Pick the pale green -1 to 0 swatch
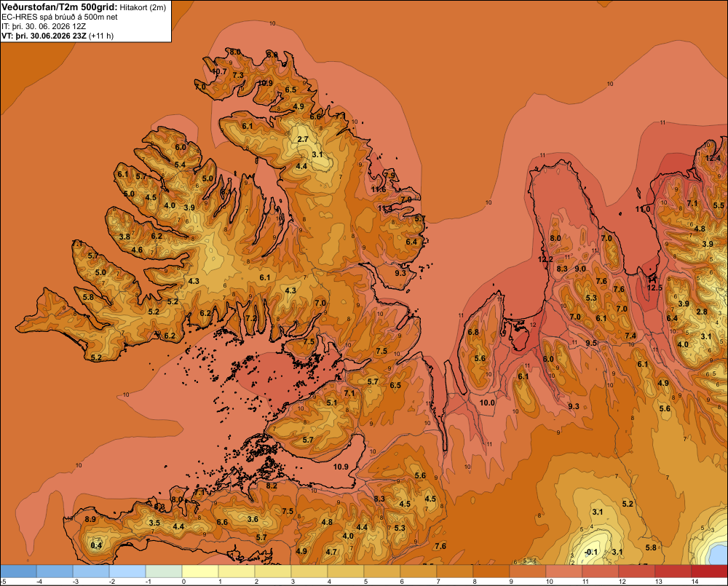Image resolution: width=728 pixels, height=586 pixels. [x=163, y=571]
